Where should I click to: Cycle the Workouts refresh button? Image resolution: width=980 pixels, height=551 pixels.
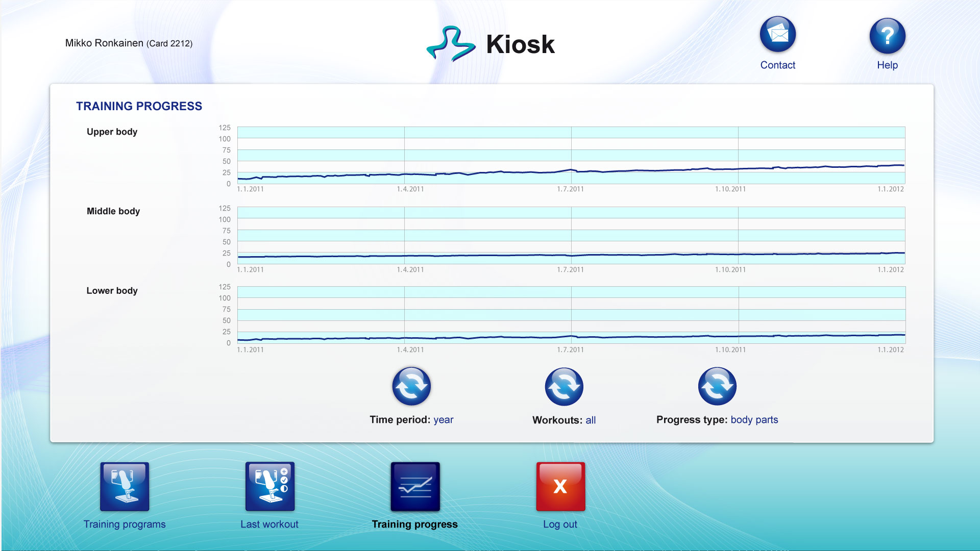coord(564,386)
